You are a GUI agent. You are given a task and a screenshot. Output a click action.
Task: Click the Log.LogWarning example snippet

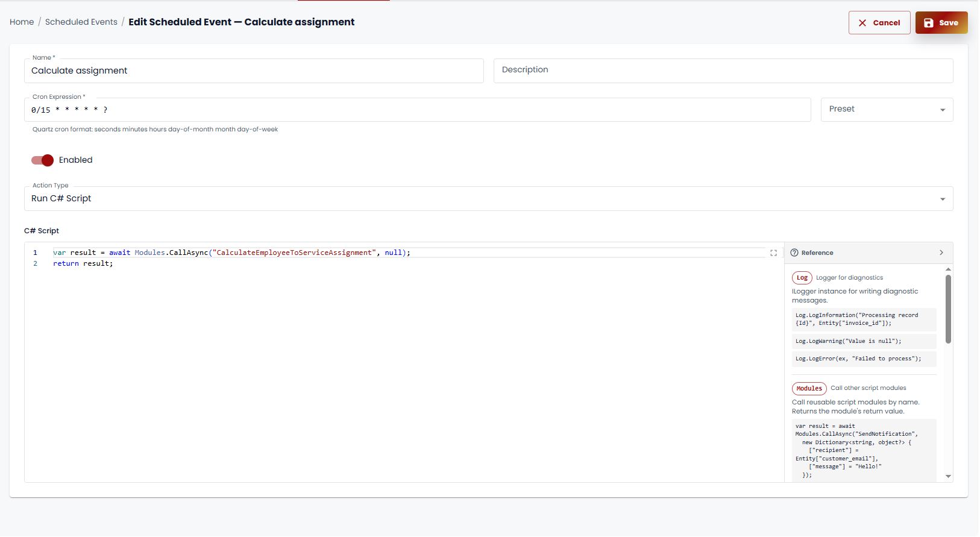pos(864,341)
